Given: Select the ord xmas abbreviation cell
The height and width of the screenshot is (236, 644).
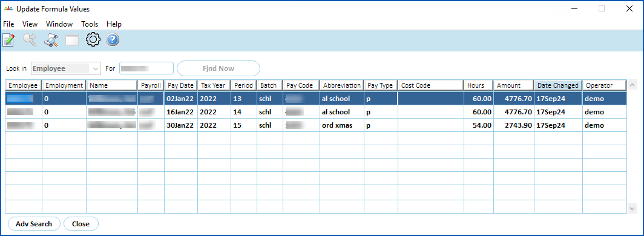Looking at the screenshot, I should 342,125.
